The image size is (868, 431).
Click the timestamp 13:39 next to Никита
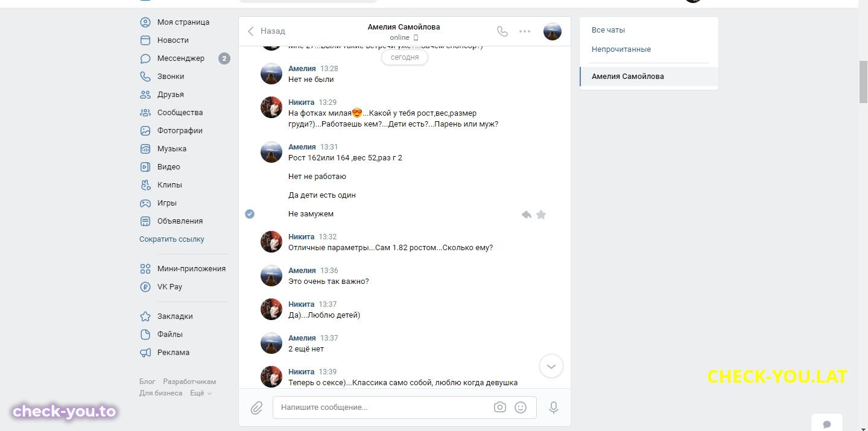pyautogui.click(x=328, y=372)
